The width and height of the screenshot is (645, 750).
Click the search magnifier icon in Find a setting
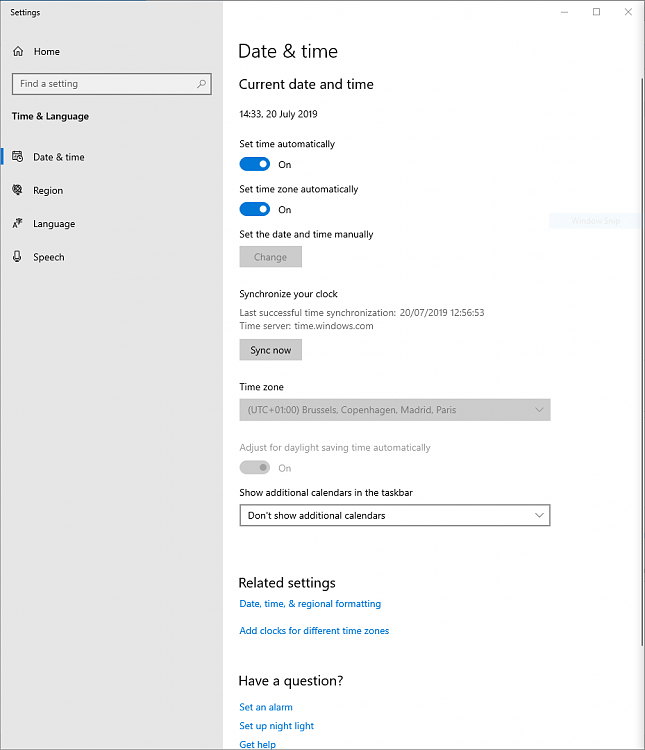pyautogui.click(x=201, y=84)
